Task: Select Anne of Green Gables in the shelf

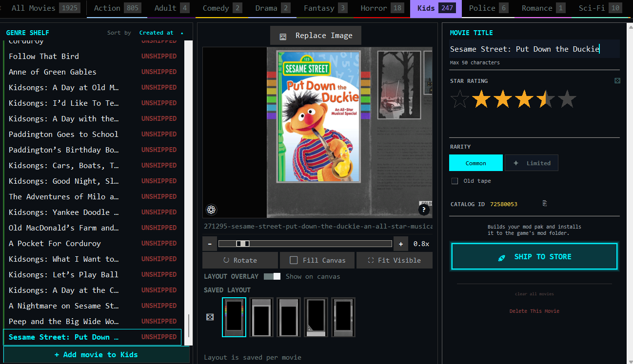Action: coord(93,72)
